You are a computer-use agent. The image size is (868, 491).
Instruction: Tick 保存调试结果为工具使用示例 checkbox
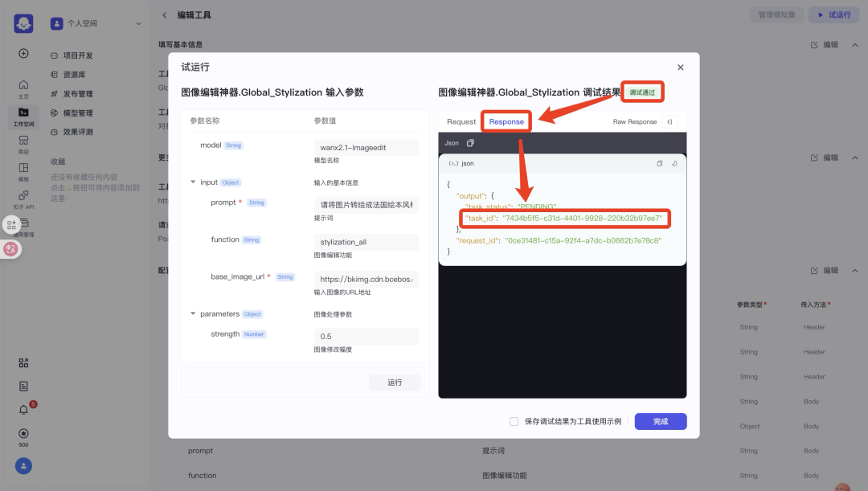click(x=514, y=421)
